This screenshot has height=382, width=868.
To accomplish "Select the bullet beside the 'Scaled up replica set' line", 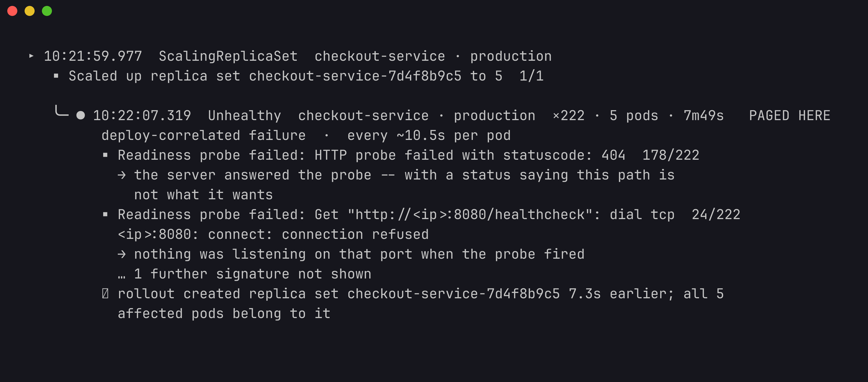I will point(56,76).
